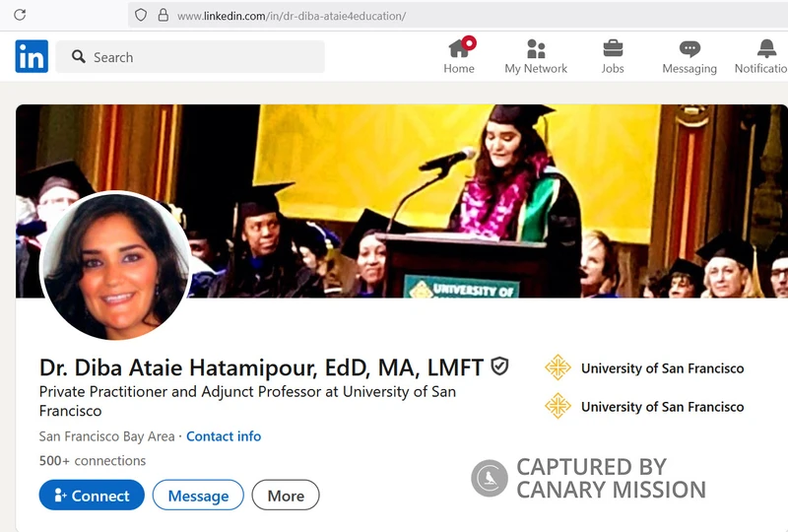Click the 500+ connections text
Image resolution: width=788 pixels, height=532 pixels.
[x=93, y=461]
